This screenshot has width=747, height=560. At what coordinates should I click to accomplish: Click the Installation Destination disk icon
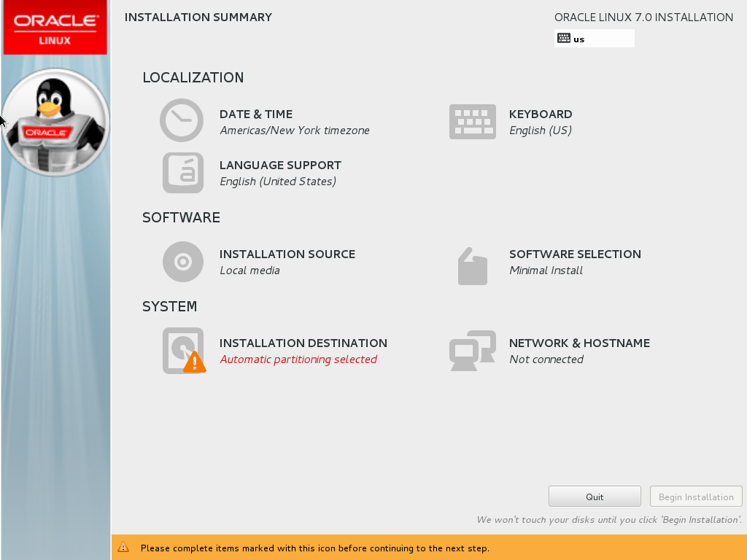point(182,351)
